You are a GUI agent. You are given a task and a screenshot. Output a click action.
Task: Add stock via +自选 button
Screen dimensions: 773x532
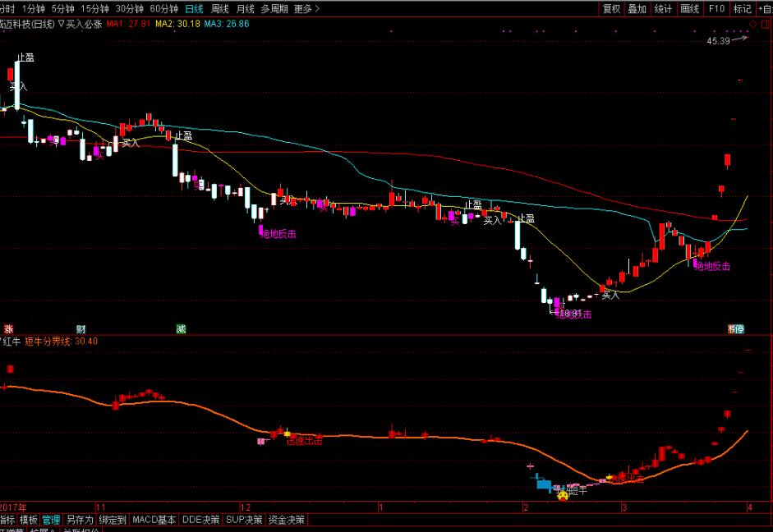click(x=765, y=8)
